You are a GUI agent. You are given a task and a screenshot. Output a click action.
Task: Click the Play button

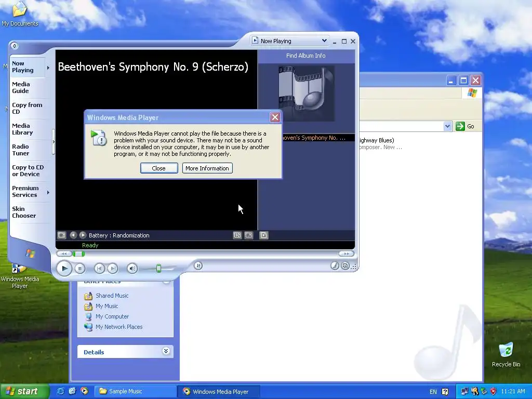tap(64, 269)
